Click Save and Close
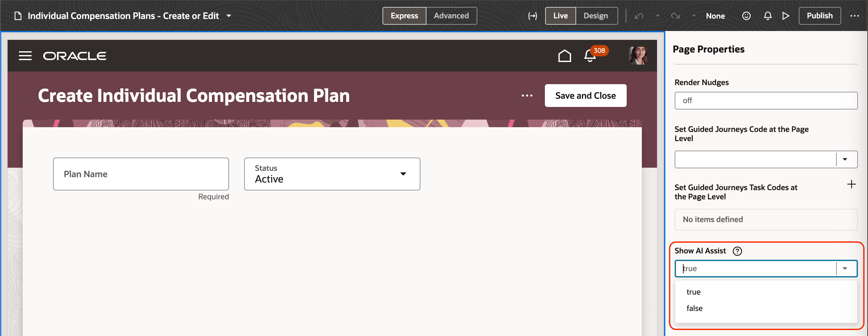Image resolution: width=868 pixels, height=336 pixels. pos(585,96)
